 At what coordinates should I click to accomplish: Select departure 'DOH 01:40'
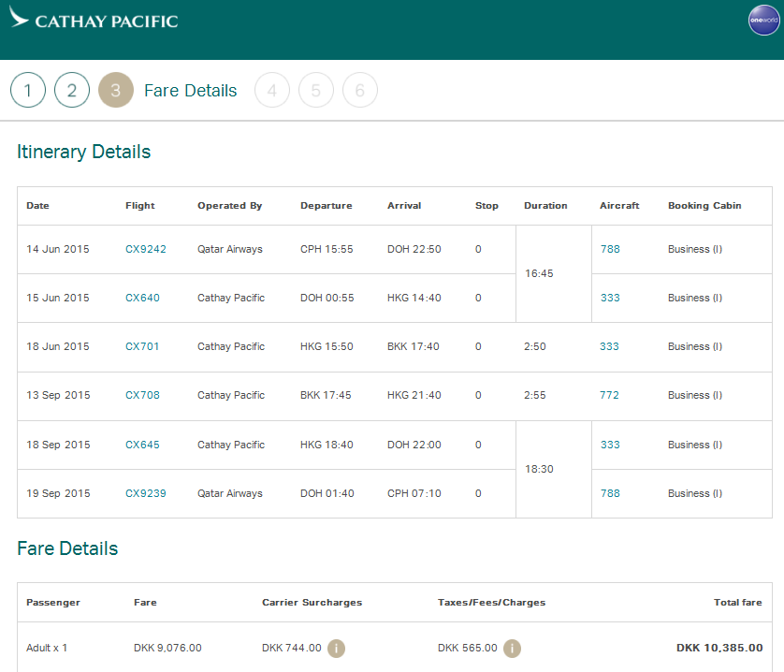tap(327, 493)
